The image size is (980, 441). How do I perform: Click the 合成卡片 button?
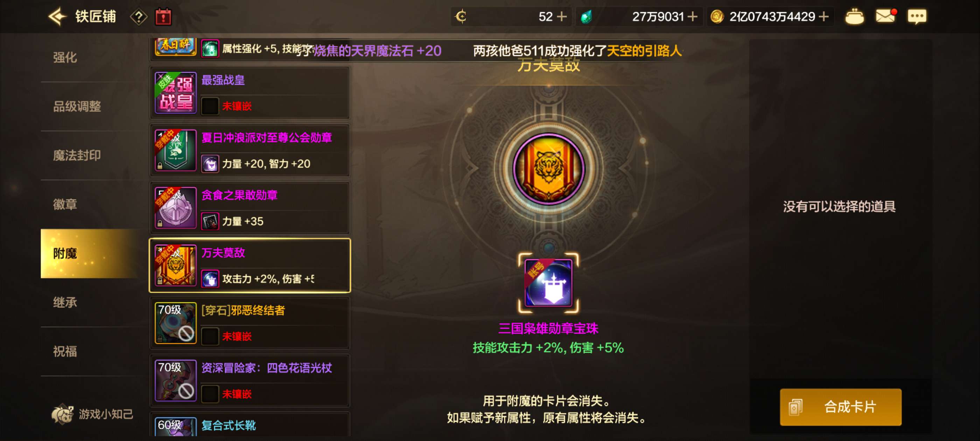point(840,407)
